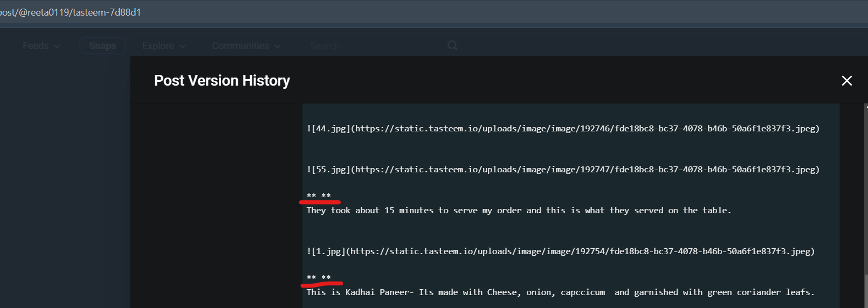Click the 'This is Kadhai Paneer' line
The image size is (868, 308).
(x=561, y=292)
